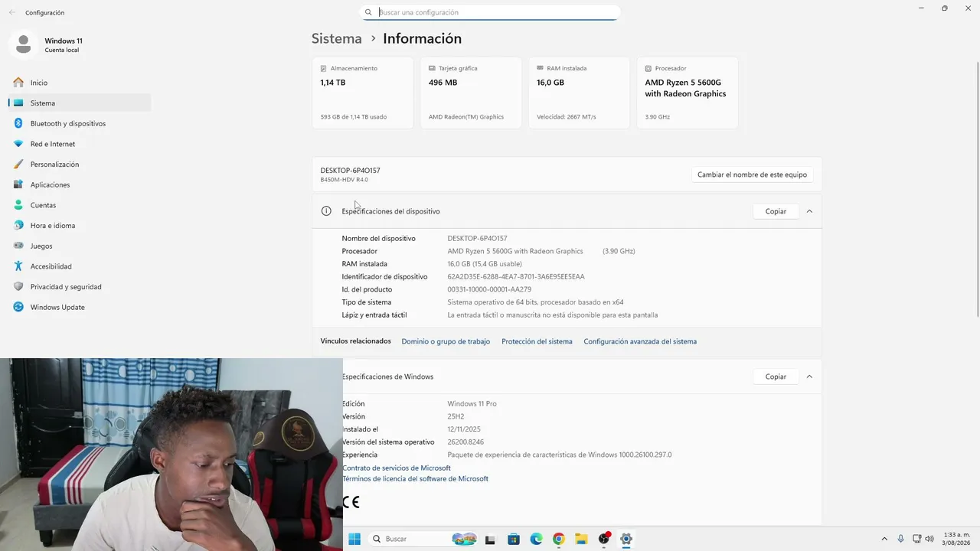Select the Sistema sidebar item
The width and height of the screenshot is (980, 551).
tap(80, 103)
